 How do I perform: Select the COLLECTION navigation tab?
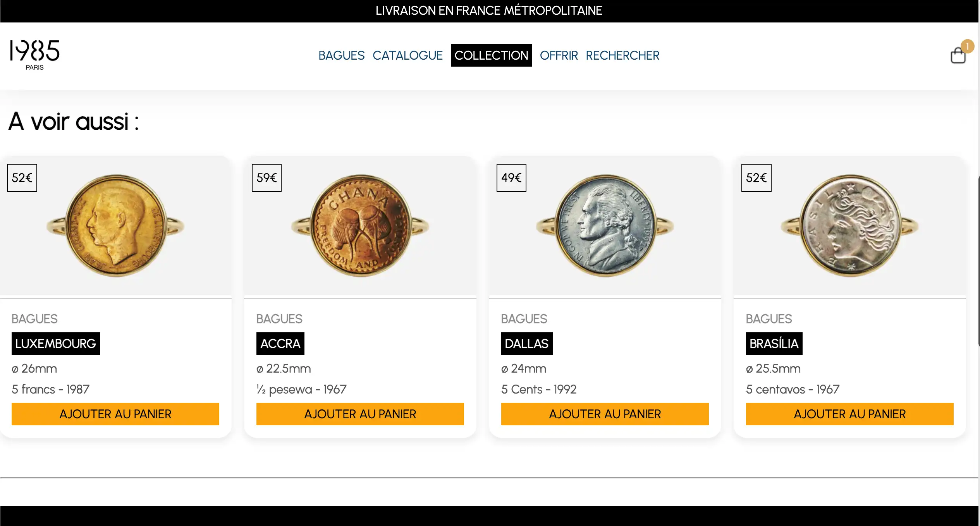491,55
